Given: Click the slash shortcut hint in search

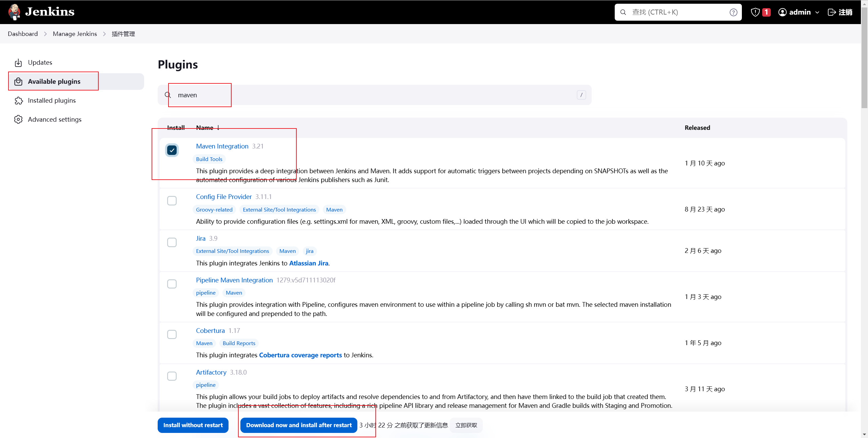Looking at the screenshot, I should (581, 95).
